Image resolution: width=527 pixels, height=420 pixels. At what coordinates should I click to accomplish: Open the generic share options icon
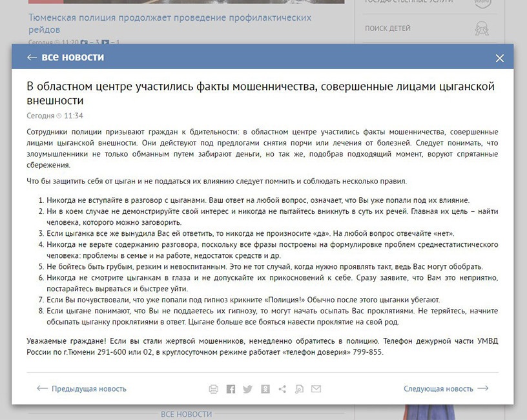(x=282, y=388)
